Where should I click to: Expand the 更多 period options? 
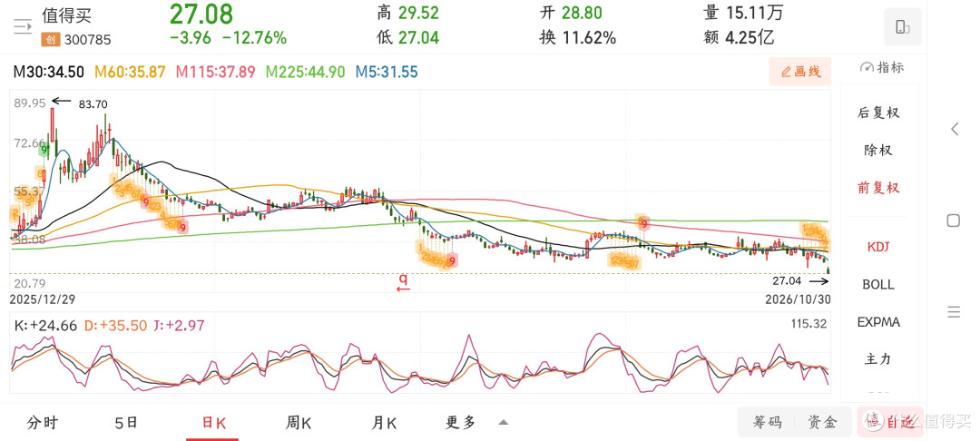[x=461, y=423]
